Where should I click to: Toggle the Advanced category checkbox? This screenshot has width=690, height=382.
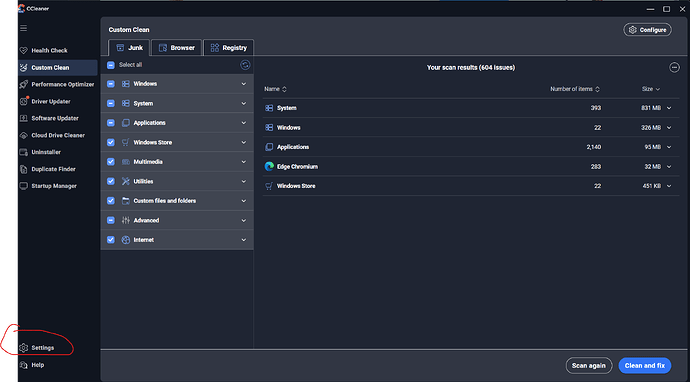[111, 220]
